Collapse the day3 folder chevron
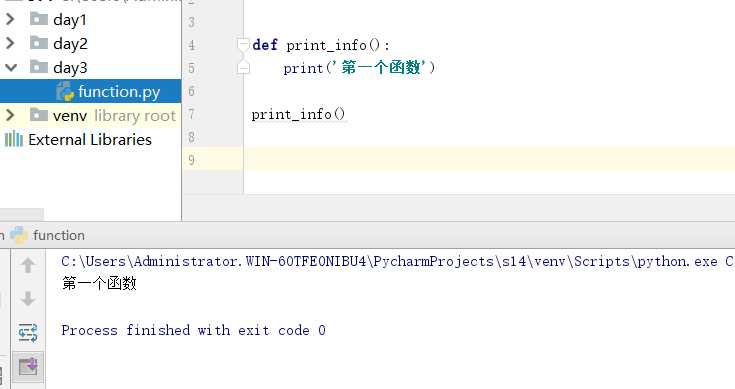 point(11,67)
